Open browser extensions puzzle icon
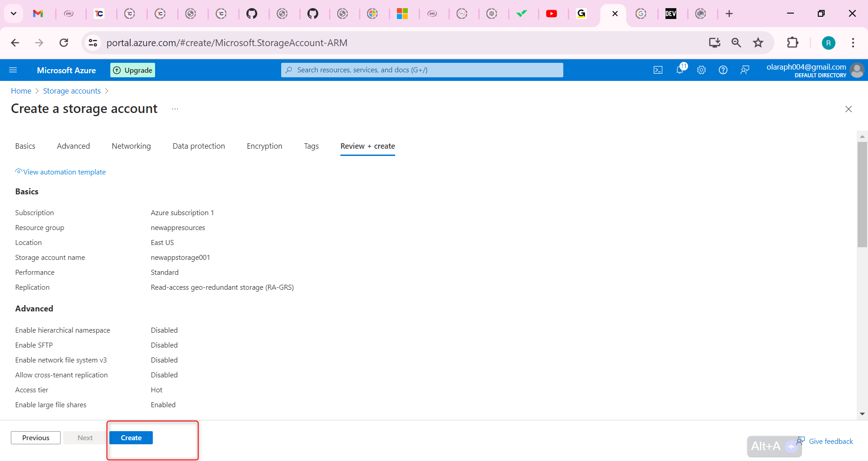The image size is (868, 461). [793, 43]
